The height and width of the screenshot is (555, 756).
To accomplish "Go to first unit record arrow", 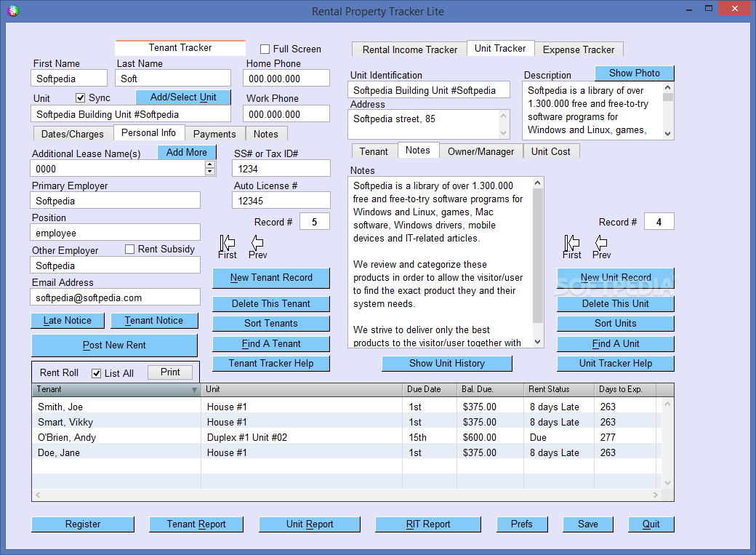I will (572, 243).
